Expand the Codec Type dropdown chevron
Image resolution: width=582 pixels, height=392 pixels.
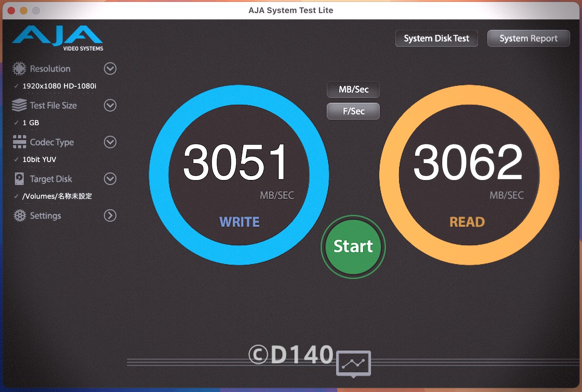click(110, 142)
